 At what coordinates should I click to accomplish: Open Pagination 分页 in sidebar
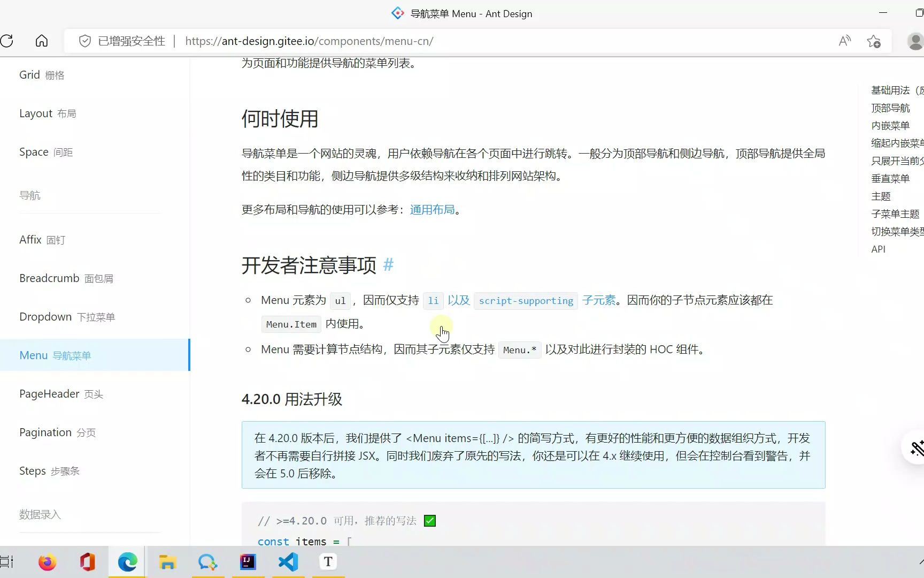pos(57,432)
